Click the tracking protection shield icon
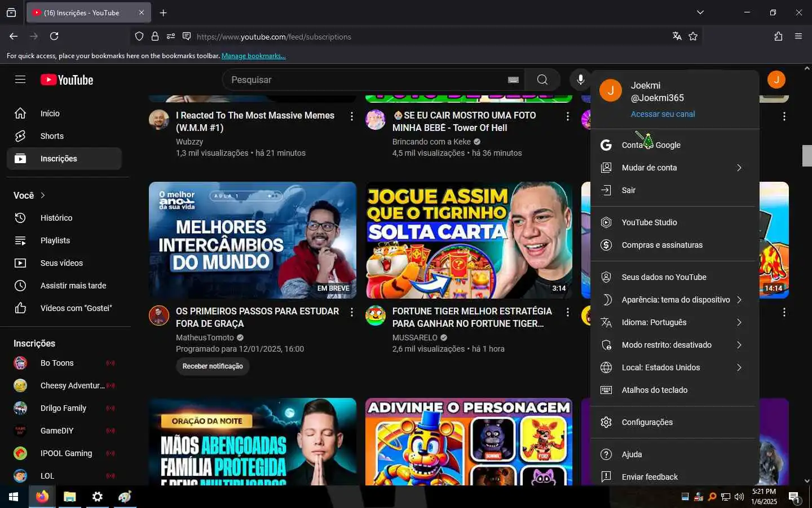The image size is (812, 508). coord(139,36)
